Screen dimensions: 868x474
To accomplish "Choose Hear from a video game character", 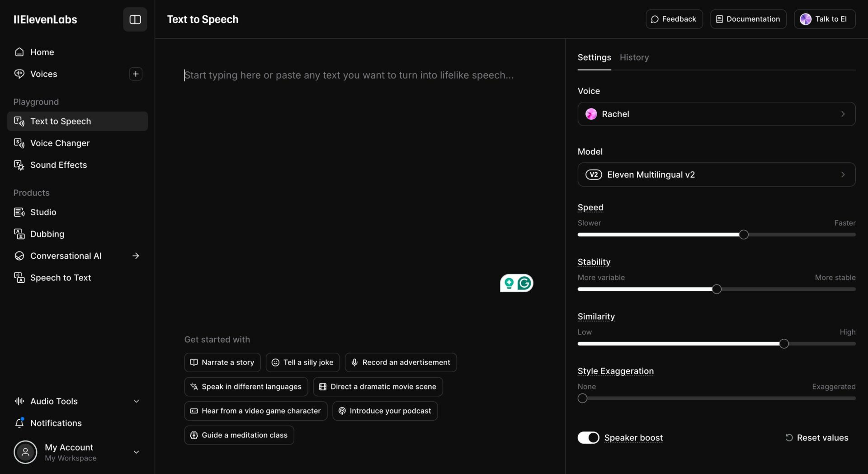I will tap(256, 411).
